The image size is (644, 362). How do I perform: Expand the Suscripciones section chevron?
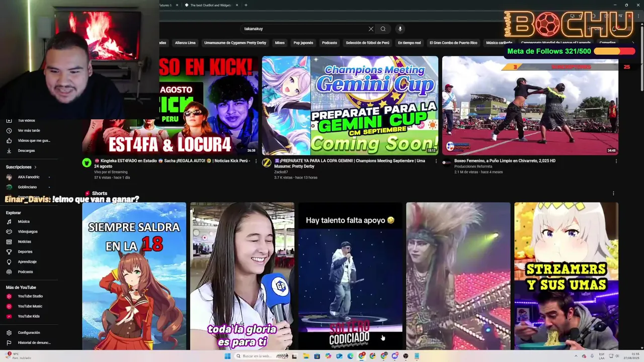point(35,167)
